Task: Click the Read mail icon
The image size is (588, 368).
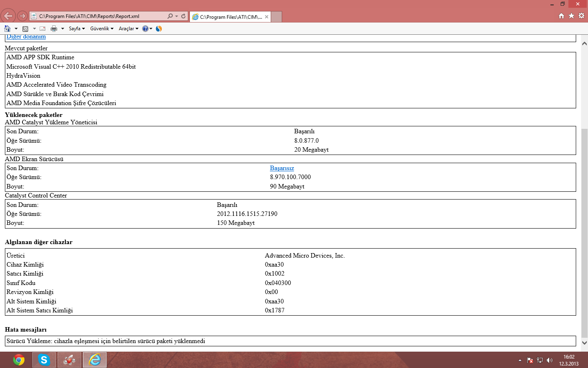Action: (x=42, y=29)
